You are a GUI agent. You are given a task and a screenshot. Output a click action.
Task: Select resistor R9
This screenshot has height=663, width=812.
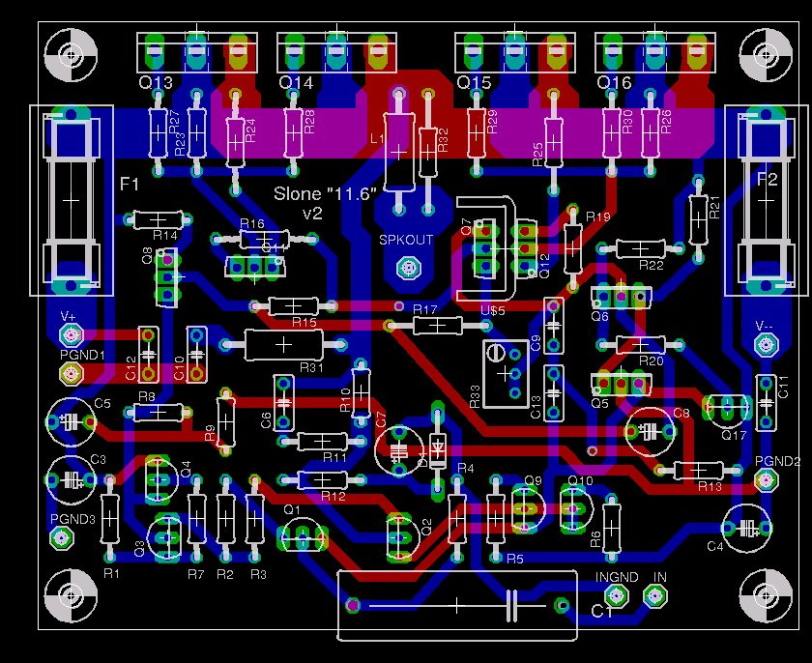point(226,422)
